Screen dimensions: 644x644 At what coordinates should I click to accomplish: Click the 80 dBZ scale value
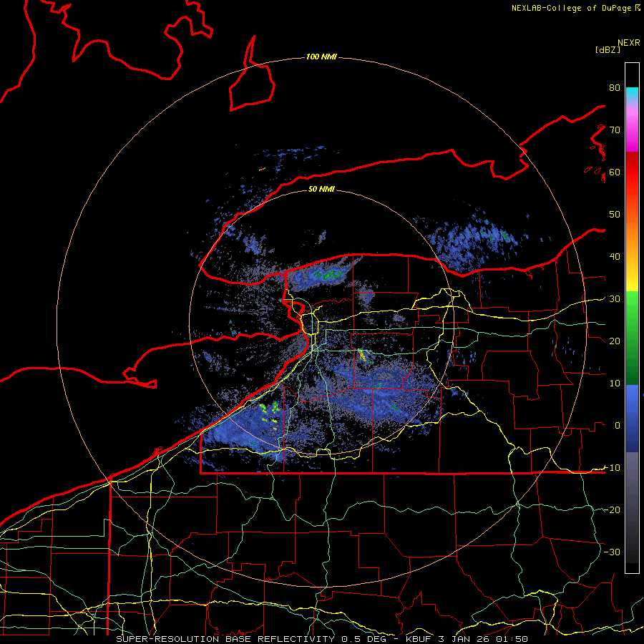click(x=615, y=88)
